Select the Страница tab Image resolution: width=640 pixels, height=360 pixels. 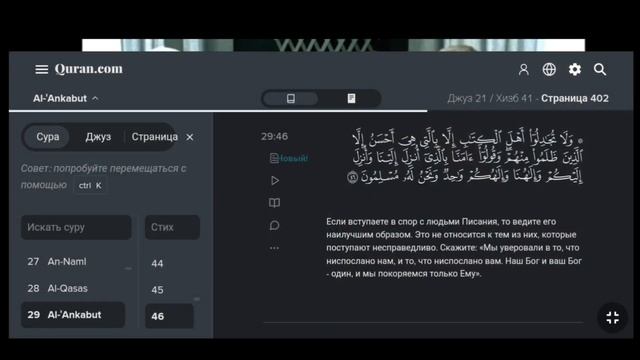[154, 137]
